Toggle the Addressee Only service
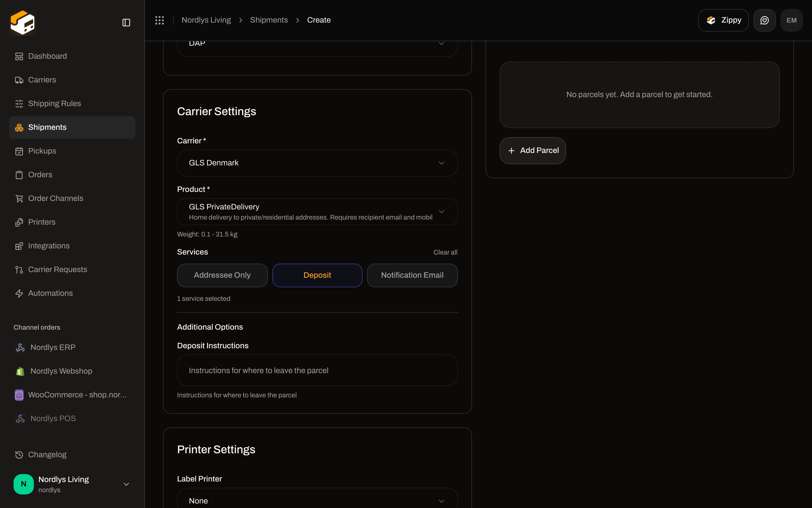Screen dimensions: 812x508 pos(222,275)
